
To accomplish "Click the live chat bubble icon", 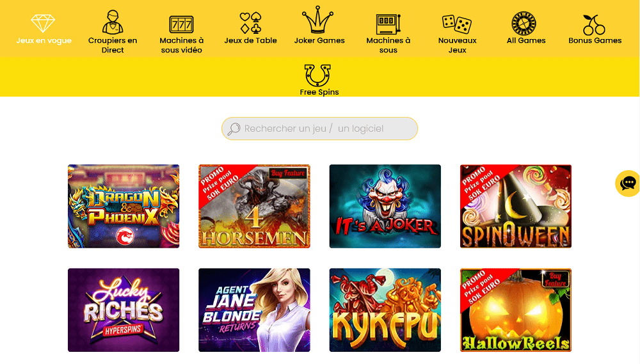I will pyautogui.click(x=627, y=183).
